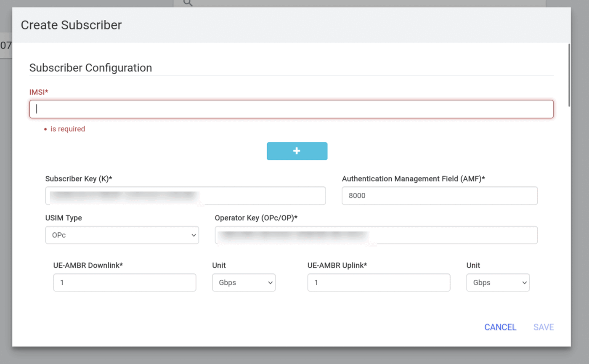Edit the Authentication Management Field value 8000

tap(440, 196)
